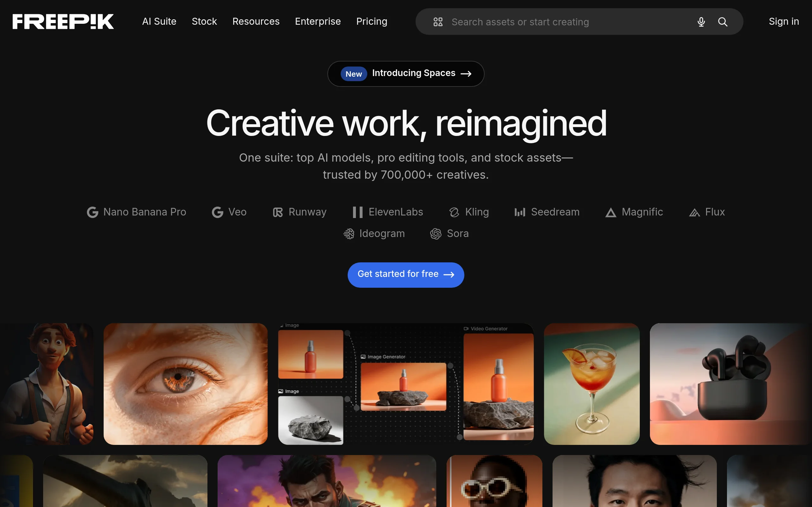Select the Flux model icon
This screenshot has height=507, width=812.
pos(695,212)
